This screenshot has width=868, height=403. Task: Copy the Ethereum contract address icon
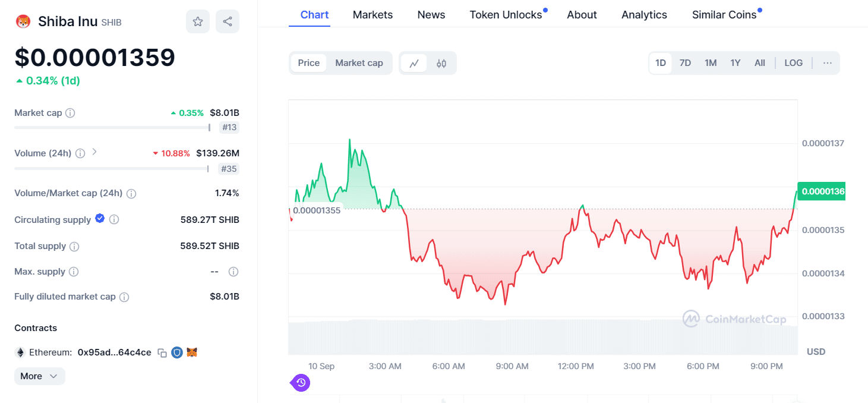click(x=162, y=352)
